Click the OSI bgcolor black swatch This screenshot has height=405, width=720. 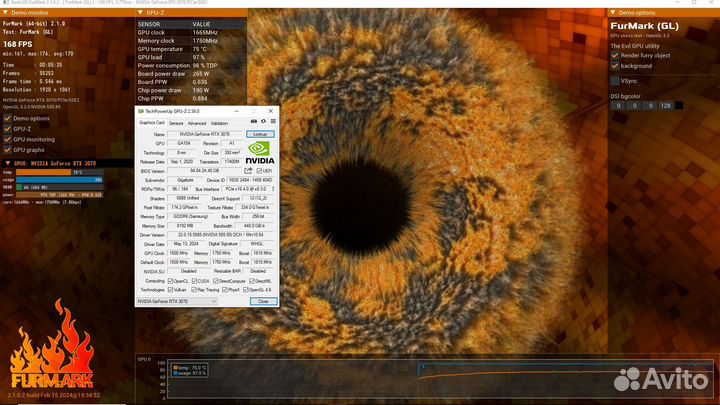679,106
